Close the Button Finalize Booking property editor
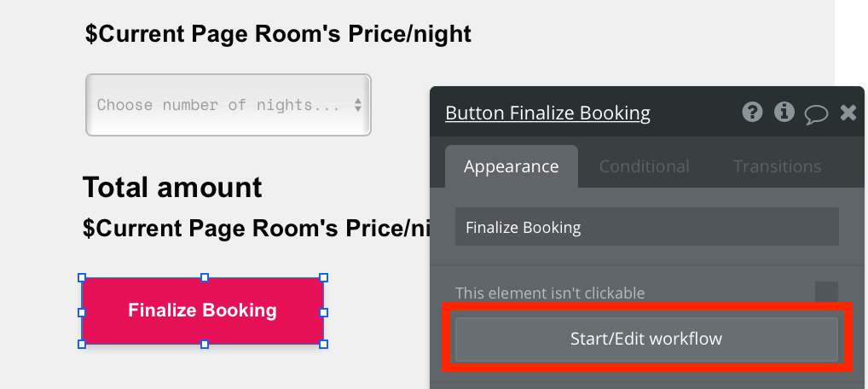 pyautogui.click(x=848, y=113)
